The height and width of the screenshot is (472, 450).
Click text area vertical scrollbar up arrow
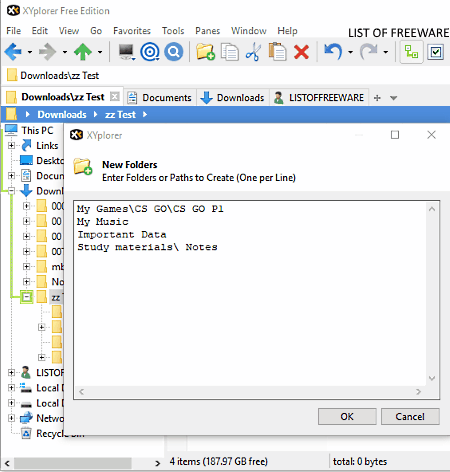tap(432, 209)
